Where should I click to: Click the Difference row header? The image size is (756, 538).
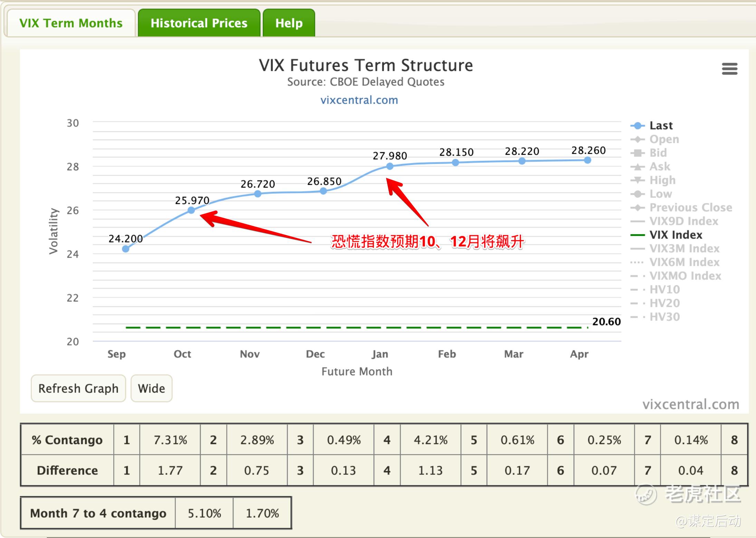(67, 470)
